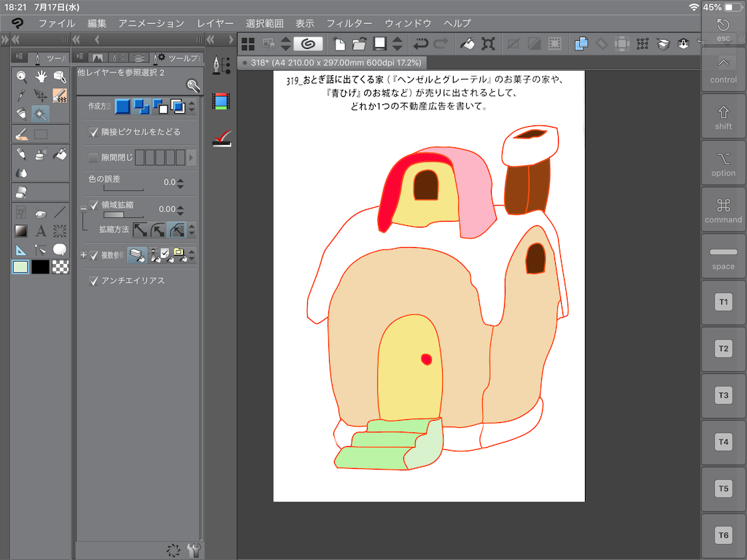747x560 pixels.
Task: Switch to canvas tab 318*
Action: point(332,63)
